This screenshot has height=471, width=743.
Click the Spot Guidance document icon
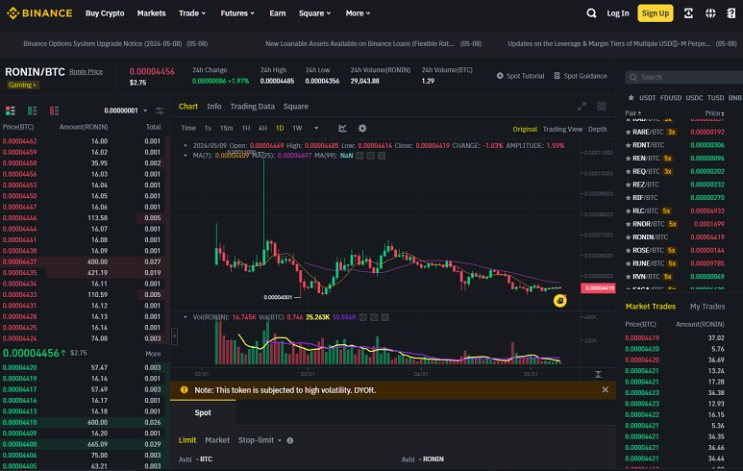(x=557, y=76)
